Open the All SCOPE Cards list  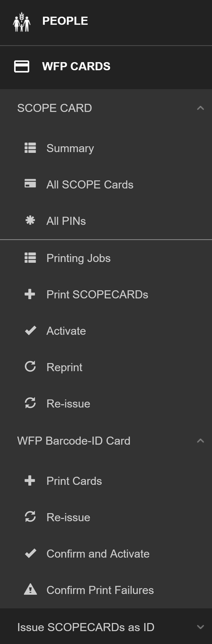pyautogui.click(x=90, y=184)
